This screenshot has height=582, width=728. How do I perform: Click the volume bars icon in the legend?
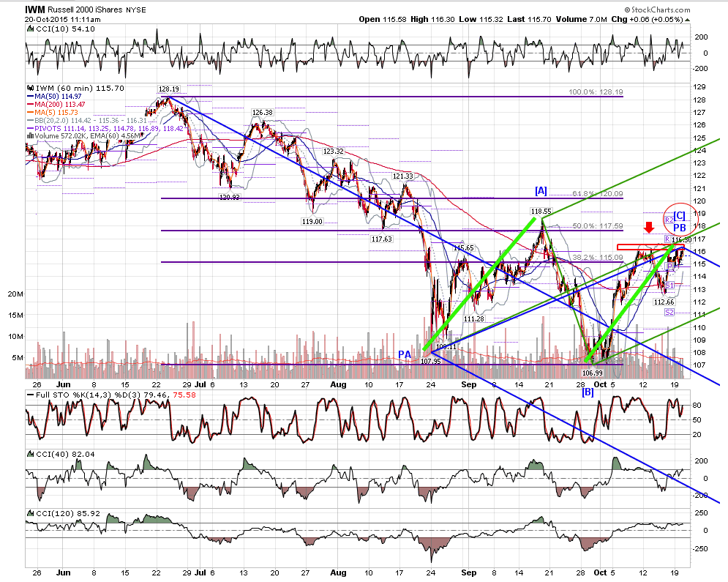(x=30, y=136)
